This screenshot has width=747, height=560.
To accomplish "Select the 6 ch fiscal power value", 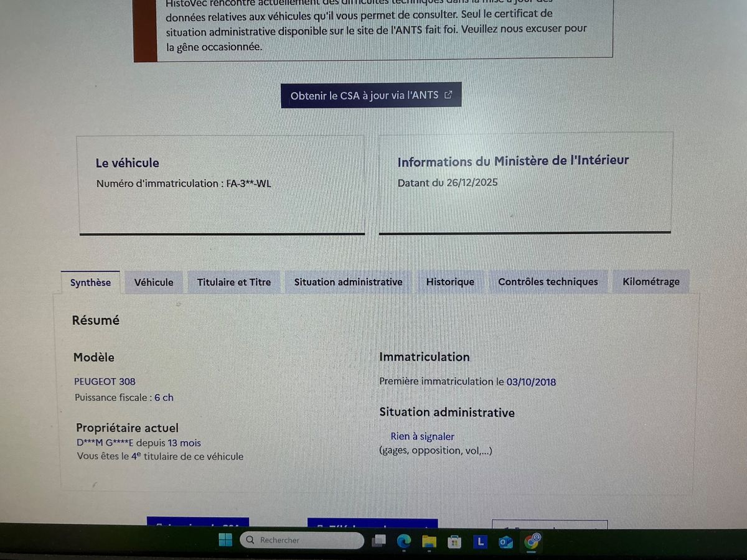I will tap(164, 397).
